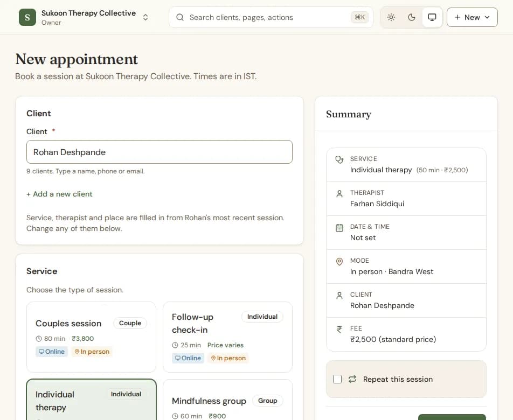Click the Couple tag badge
This screenshot has height=420, width=513.
(x=130, y=323)
